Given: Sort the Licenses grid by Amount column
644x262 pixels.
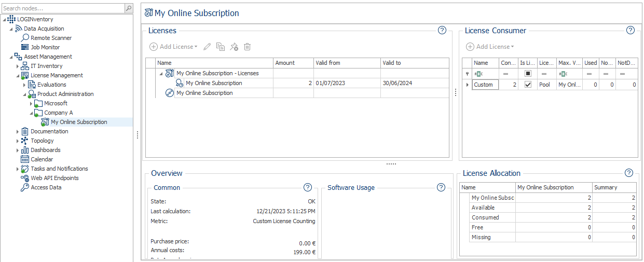Looking at the screenshot, I should point(293,63).
